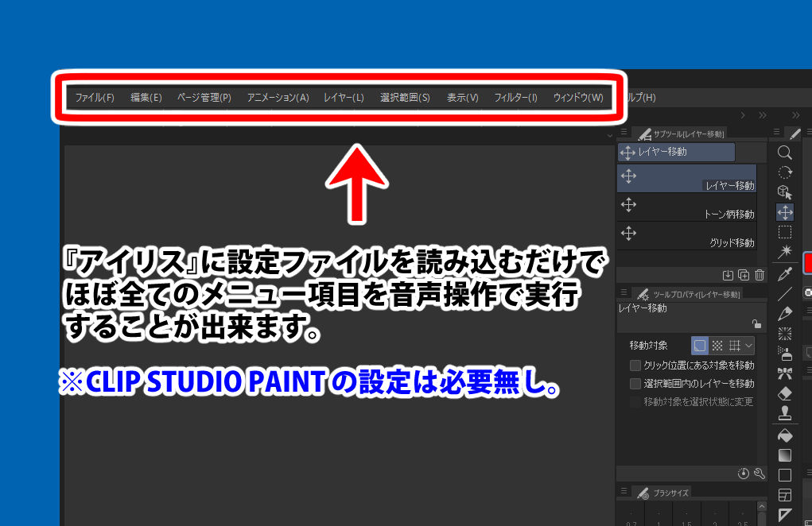Select the view rotate tool icon
812x526 pixels.
click(784, 172)
